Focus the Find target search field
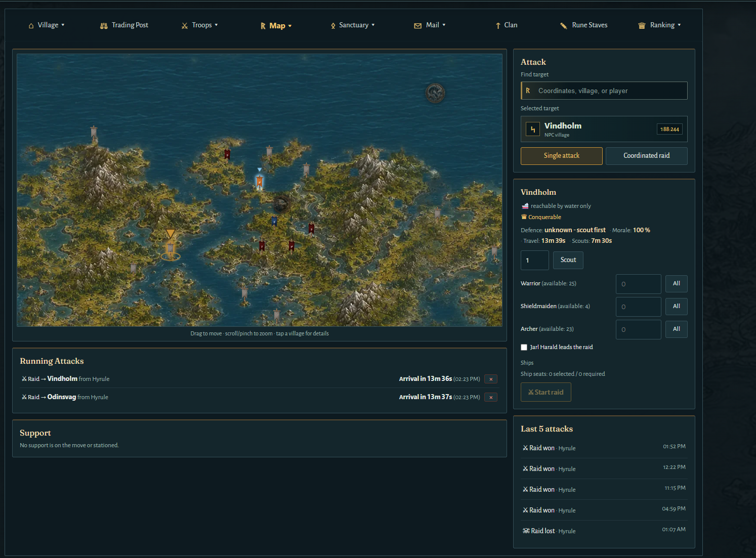This screenshot has width=756, height=558. pyautogui.click(x=604, y=91)
